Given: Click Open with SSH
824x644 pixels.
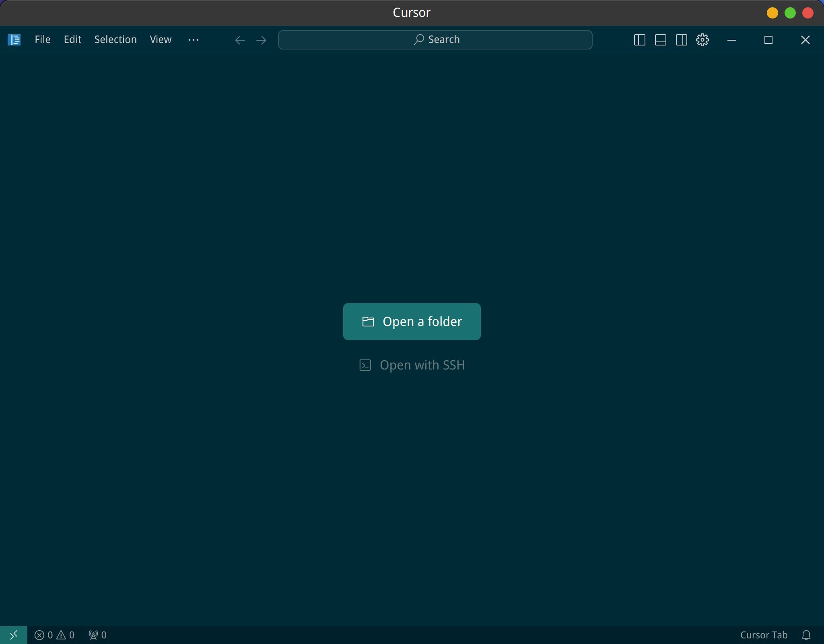Looking at the screenshot, I should (x=412, y=365).
